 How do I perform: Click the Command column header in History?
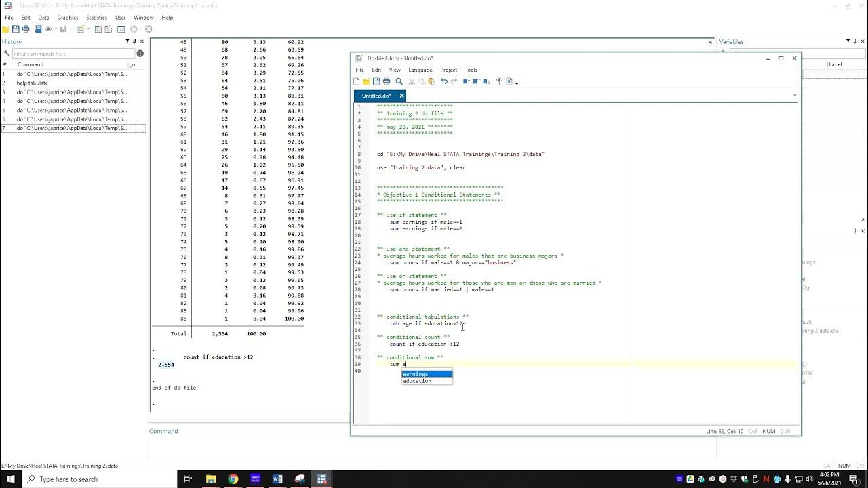pyautogui.click(x=72, y=64)
